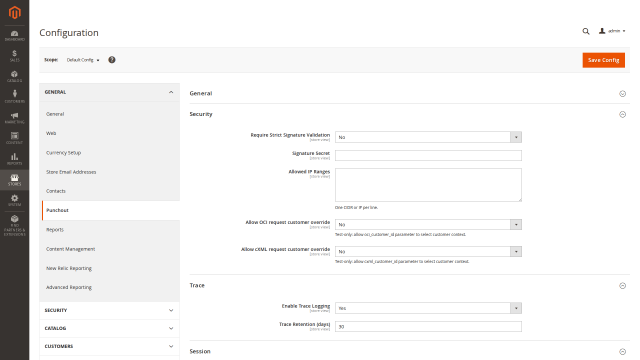Open Require Strict Signature Validation dropdown
This screenshot has width=640, height=360.
(x=428, y=137)
